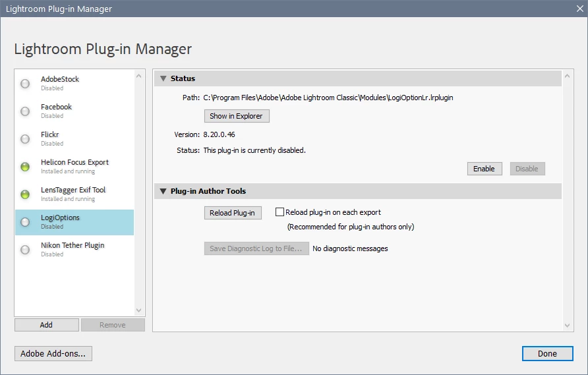Viewport: 588px width, 375px height.
Task: Click the Nikon Tether Plugin status indicator
Action: (x=25, y=250)
